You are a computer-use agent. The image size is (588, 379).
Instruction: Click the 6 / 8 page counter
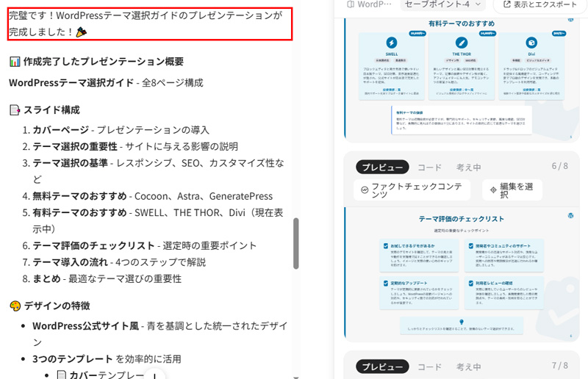559,166
